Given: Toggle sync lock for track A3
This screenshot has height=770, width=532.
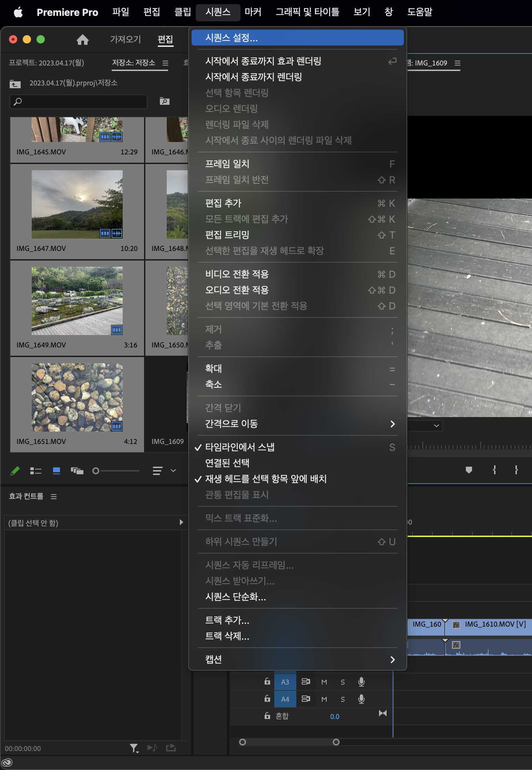Looking at the screenshot, I should click(x=306, y=682).
